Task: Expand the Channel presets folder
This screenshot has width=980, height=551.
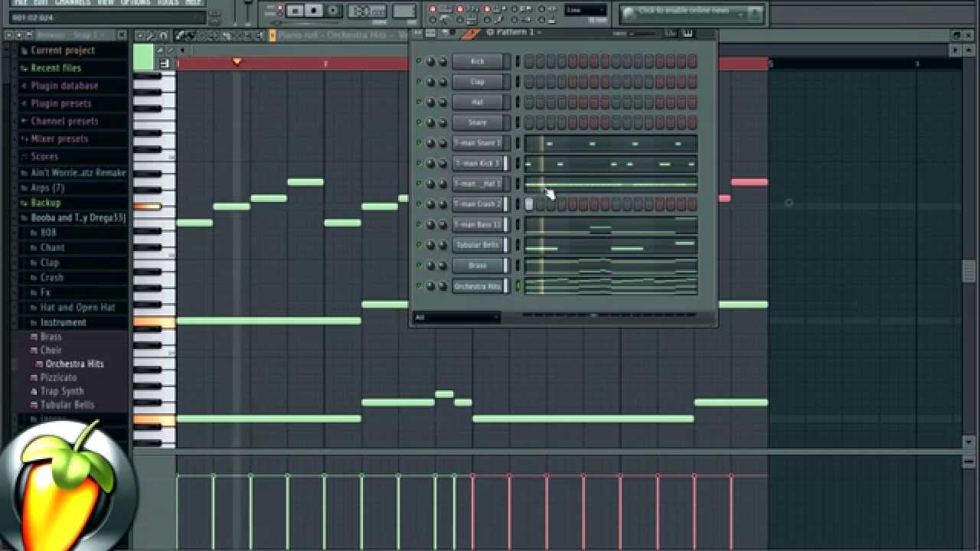Action: pos(64,121)
